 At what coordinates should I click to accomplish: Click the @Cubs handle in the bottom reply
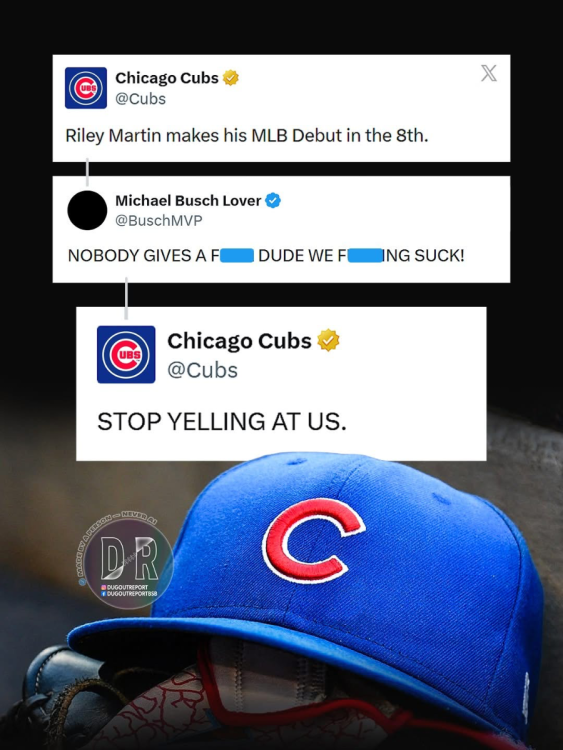tap(202, 370)
